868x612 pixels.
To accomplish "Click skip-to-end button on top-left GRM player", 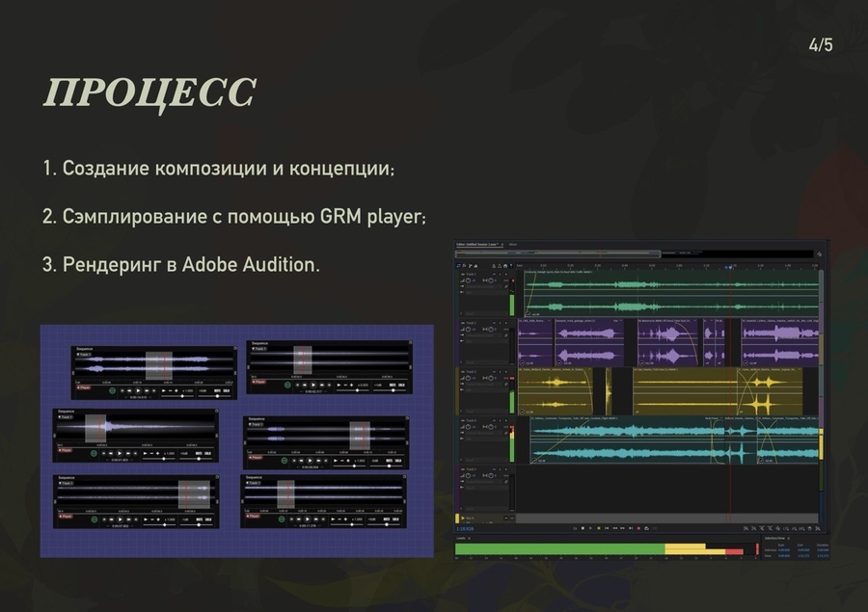I will (x=154, y=390).
